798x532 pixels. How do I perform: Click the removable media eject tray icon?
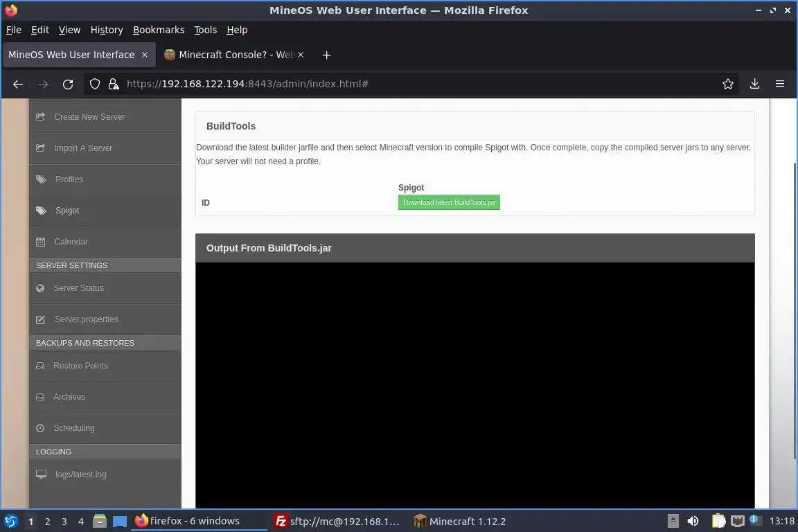point(673,522)
